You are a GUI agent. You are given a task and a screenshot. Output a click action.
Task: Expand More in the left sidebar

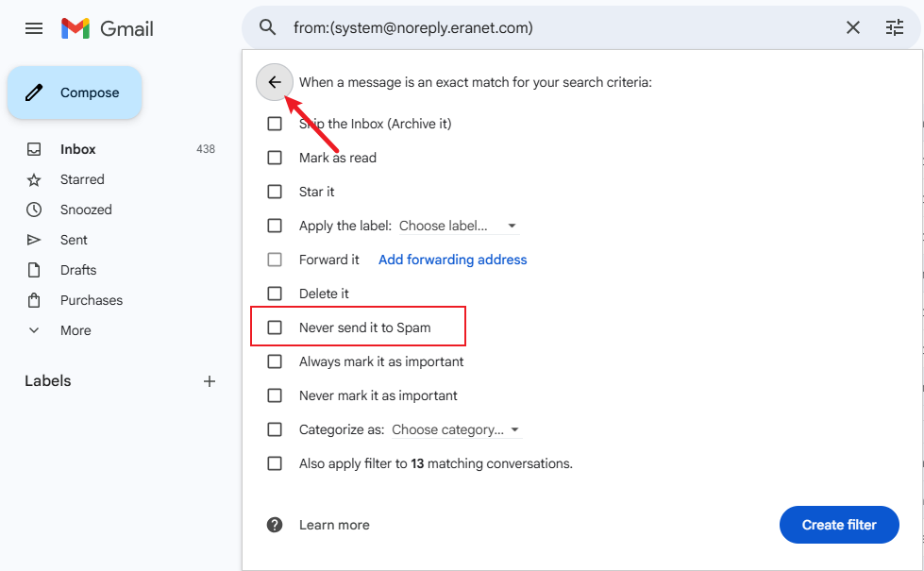76,330
